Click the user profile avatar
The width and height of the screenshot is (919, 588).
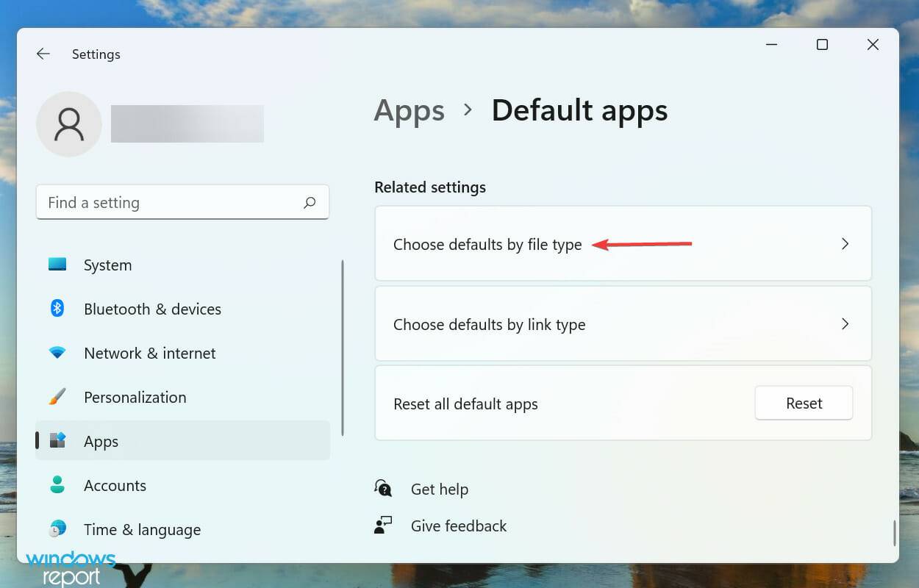(68, 123)
